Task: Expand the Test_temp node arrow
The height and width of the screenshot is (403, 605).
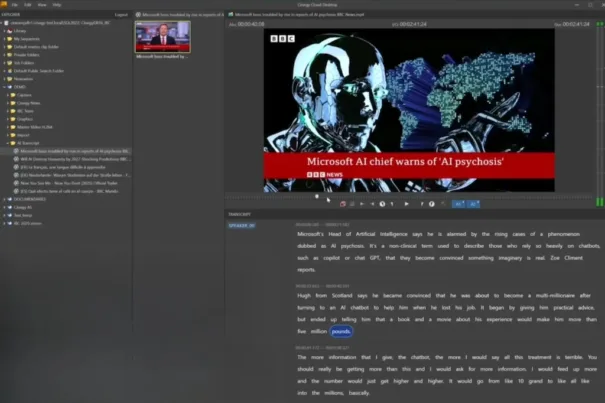Action: coord(4,215)
